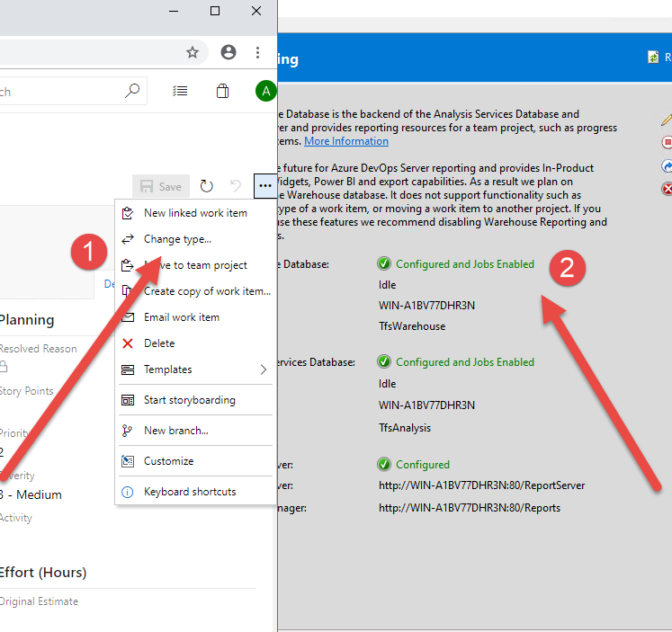The height and width of the screenshot is (632, 672).
Task: Click the red Delete X icon
Action: pyautogui.click(x=128, y=343)
